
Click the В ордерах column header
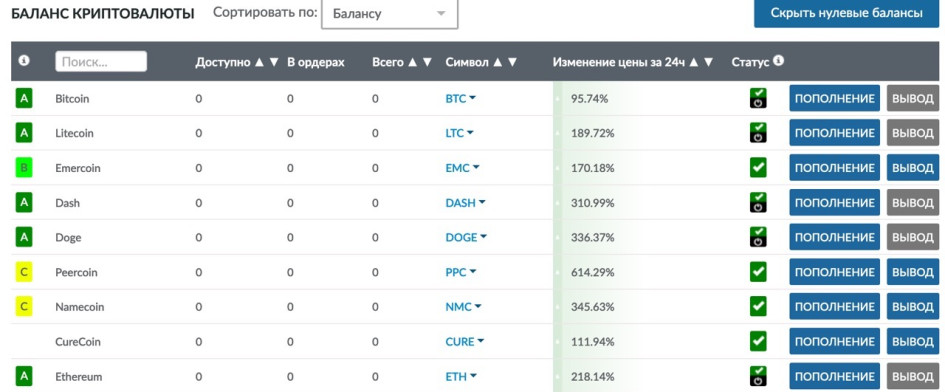[x=316, y=62]
